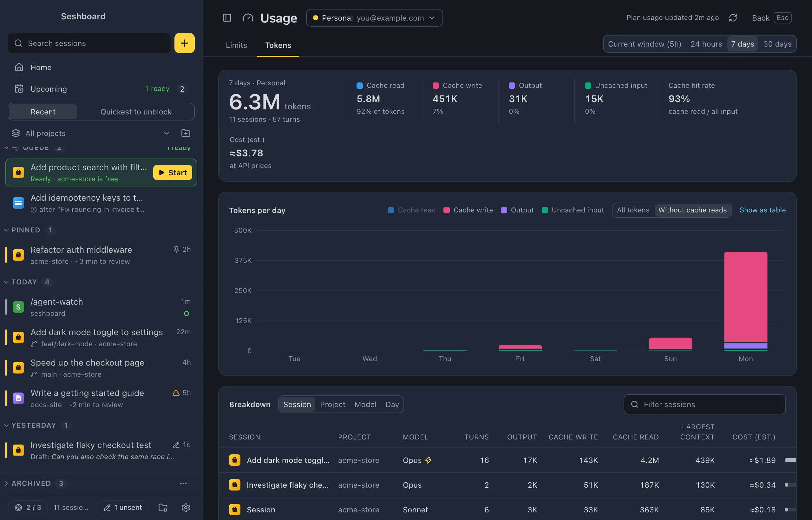Click the yellow new session plus button
812x520 pixels.
coord(184,43)
